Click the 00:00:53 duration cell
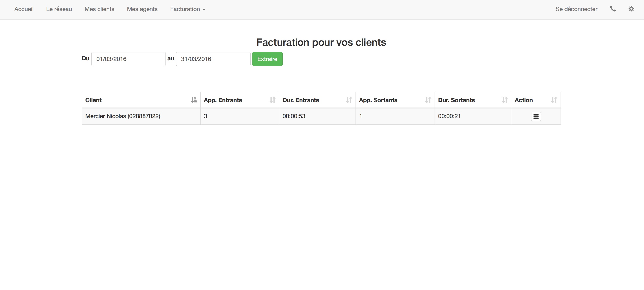 317,116
